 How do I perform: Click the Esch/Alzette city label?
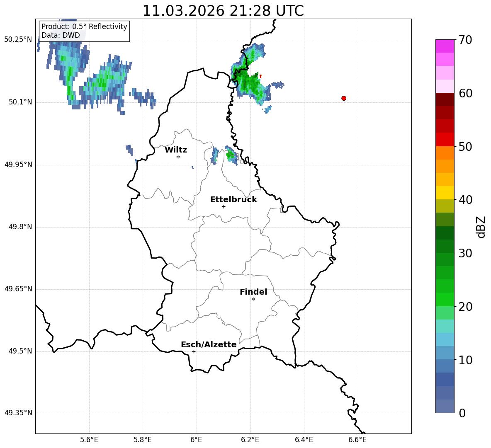point(209,345)
